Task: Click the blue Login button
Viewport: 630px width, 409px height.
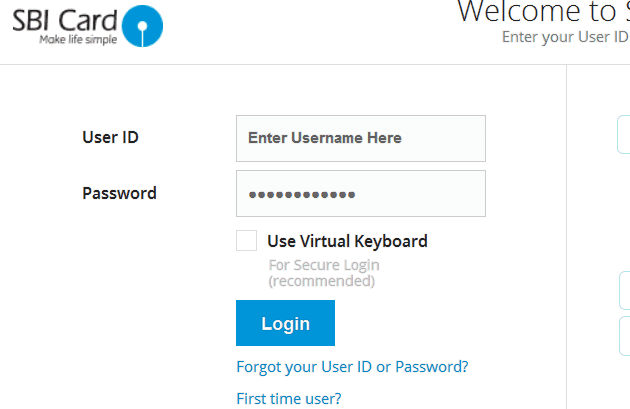Action: click(x=285, y=323)
